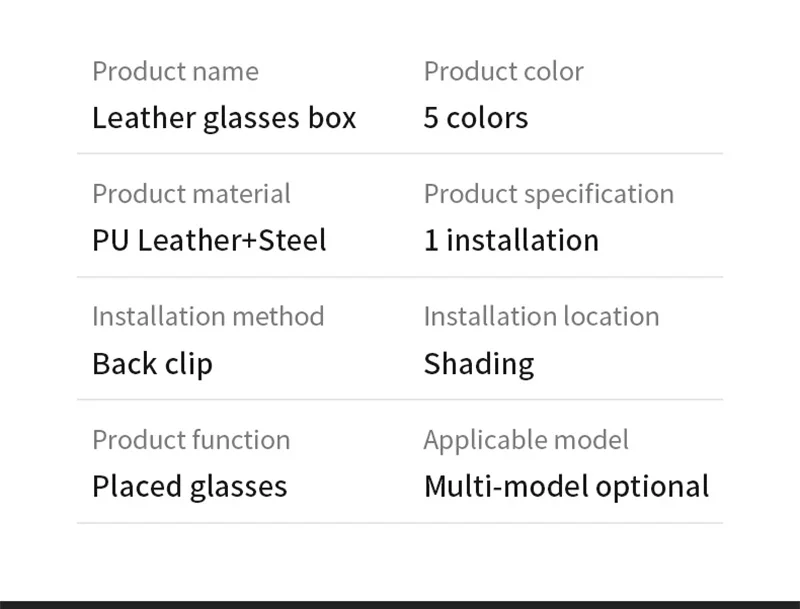Screen dimensions: 800x609
Task: Select the "Shading" value
Action: click(x=478, y=364)
